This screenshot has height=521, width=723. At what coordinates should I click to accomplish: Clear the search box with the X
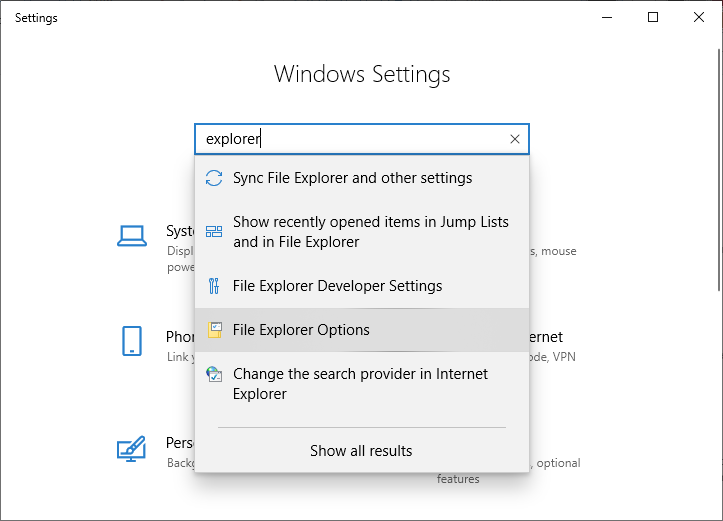515,139
